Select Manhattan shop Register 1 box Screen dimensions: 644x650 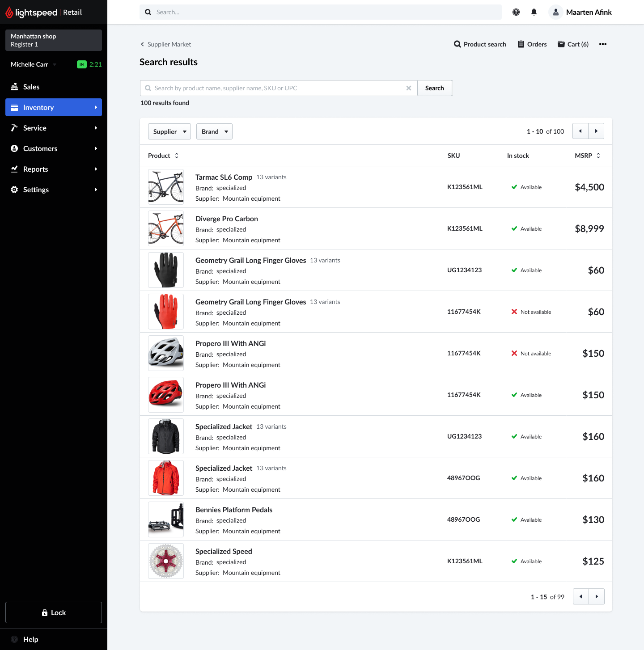pyautogui.click(x=54, y=40)
